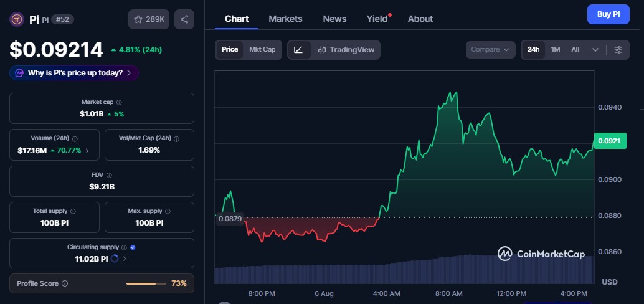The image size is (644, 304).
Task: Expand more time range options chevron
Action: point(595,50)
